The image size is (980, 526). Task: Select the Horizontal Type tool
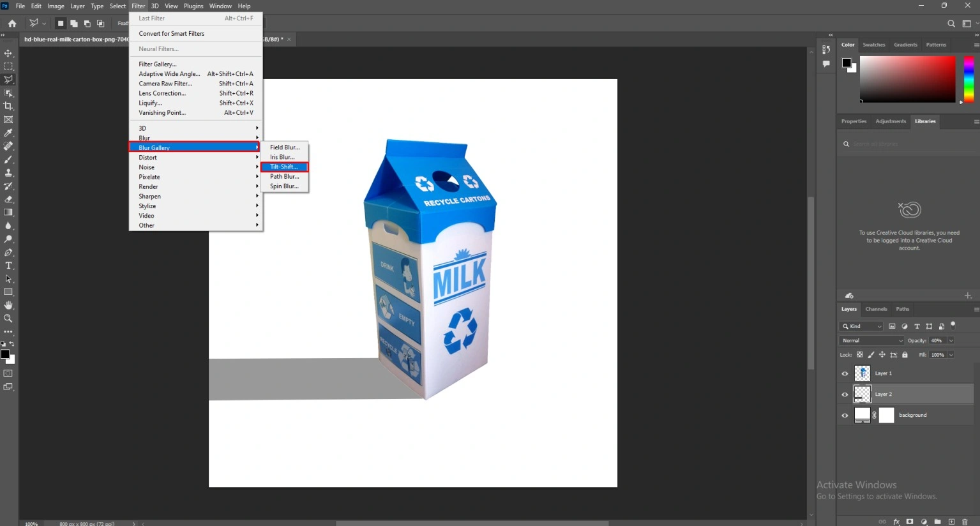[x=8, y=266]
